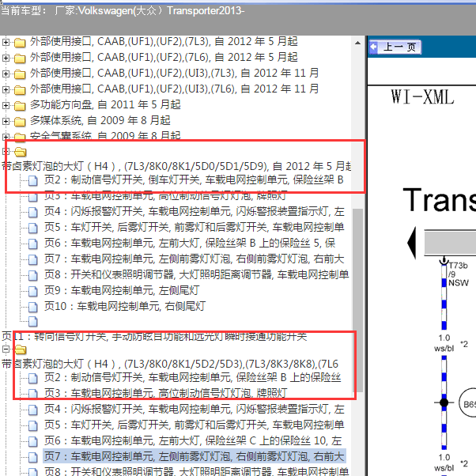The image size is (476, 476).
Task: Click the black left arrow in wiring diagram
Action: coord(412,243)
